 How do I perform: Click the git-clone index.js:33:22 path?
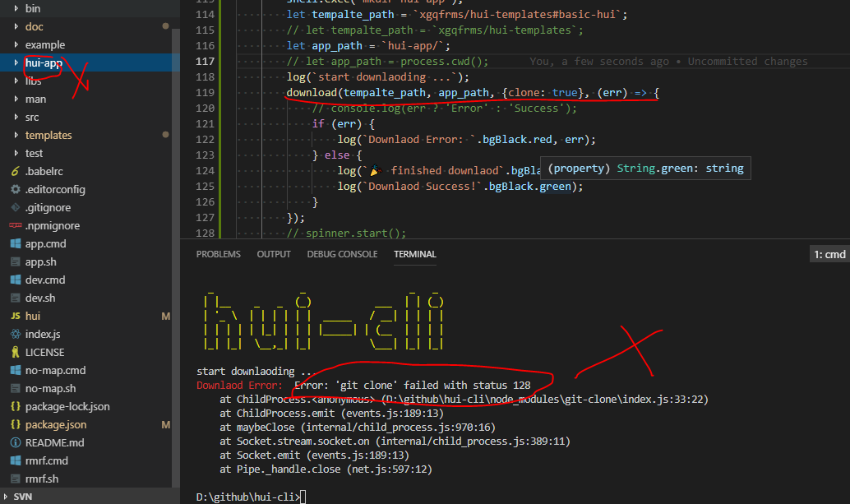click(545, 400)
